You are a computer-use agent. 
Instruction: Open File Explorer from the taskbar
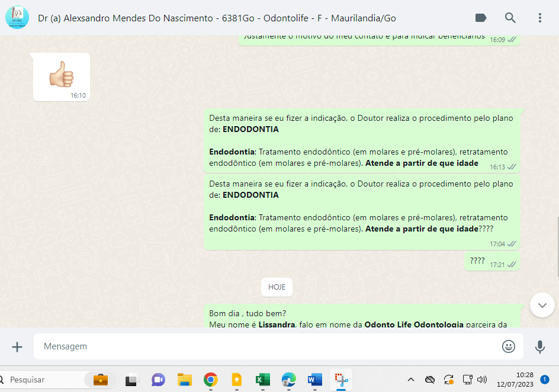coord(185,380)
